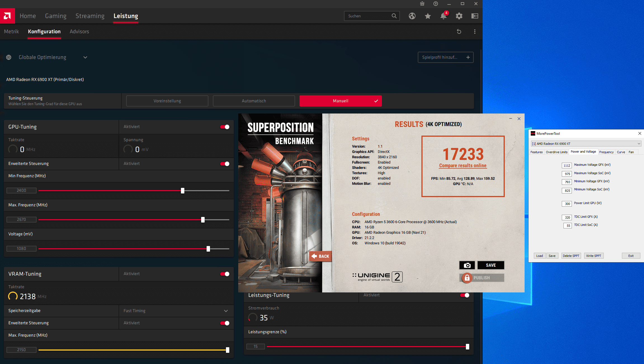Toggle the sidebar panel icon
This screenshot has width=644, height=364.
click(x=475, y=16)
